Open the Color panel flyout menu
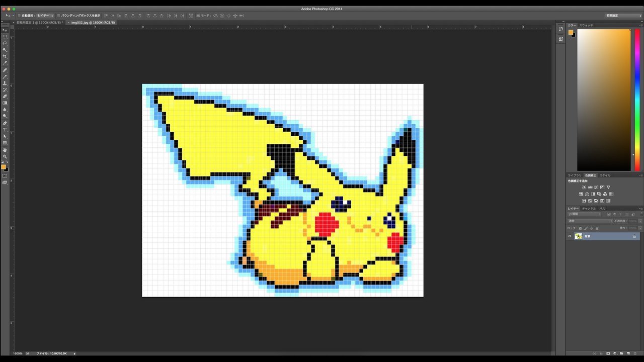 (641, 25)
